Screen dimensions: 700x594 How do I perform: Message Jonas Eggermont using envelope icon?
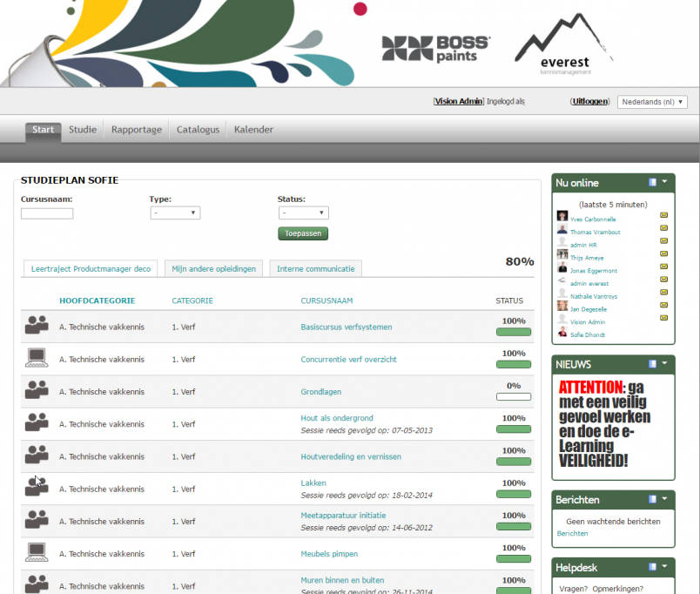point(663,267)
